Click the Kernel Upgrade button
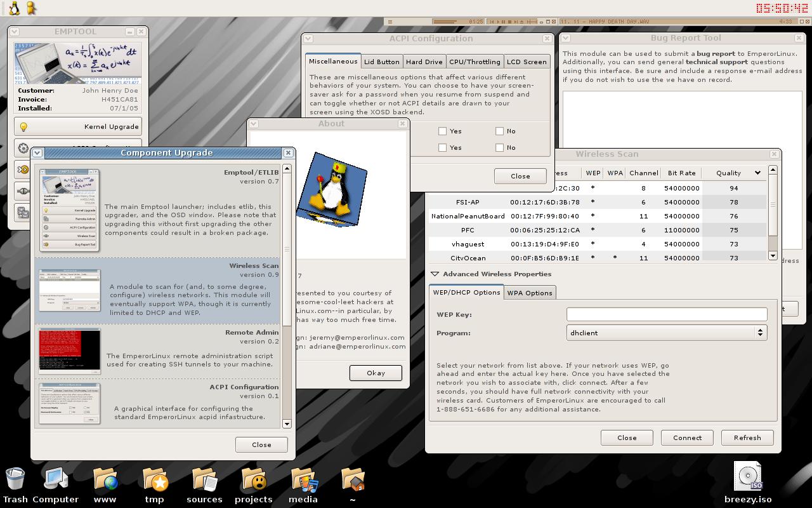This screenshot has height=508, width=812. coord(77,126)
